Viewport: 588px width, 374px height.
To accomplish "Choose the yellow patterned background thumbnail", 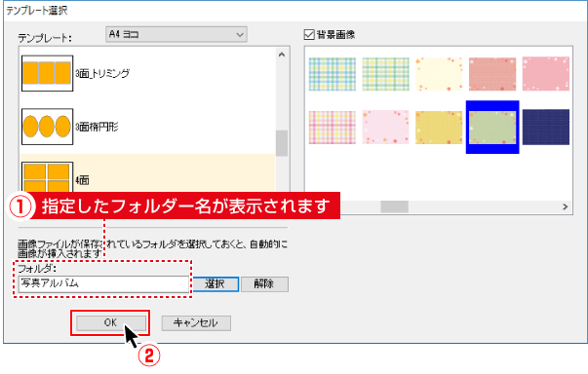I will coord(439,128).
